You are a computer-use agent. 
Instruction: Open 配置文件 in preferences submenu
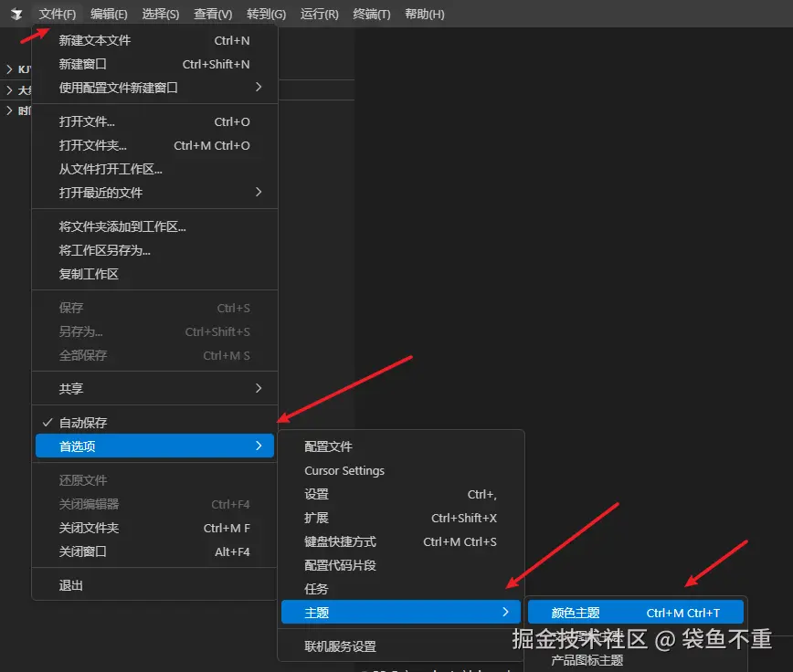(401, 446)
